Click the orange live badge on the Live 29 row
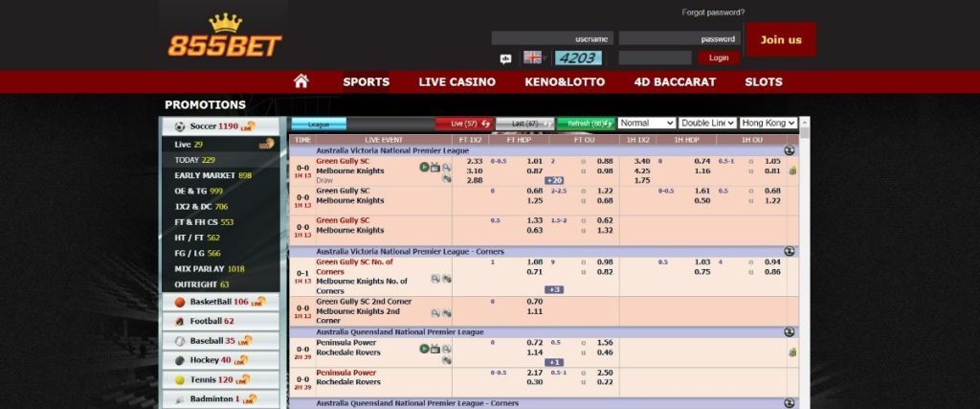 (x=267, y=144)
